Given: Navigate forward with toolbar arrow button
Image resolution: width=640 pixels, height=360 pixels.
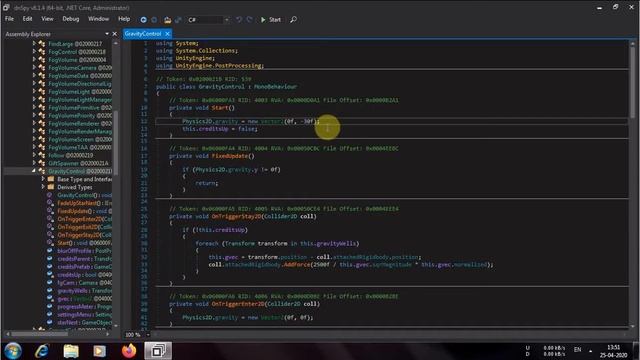Looking at the screenshot, I should click(x=154, y=20).
